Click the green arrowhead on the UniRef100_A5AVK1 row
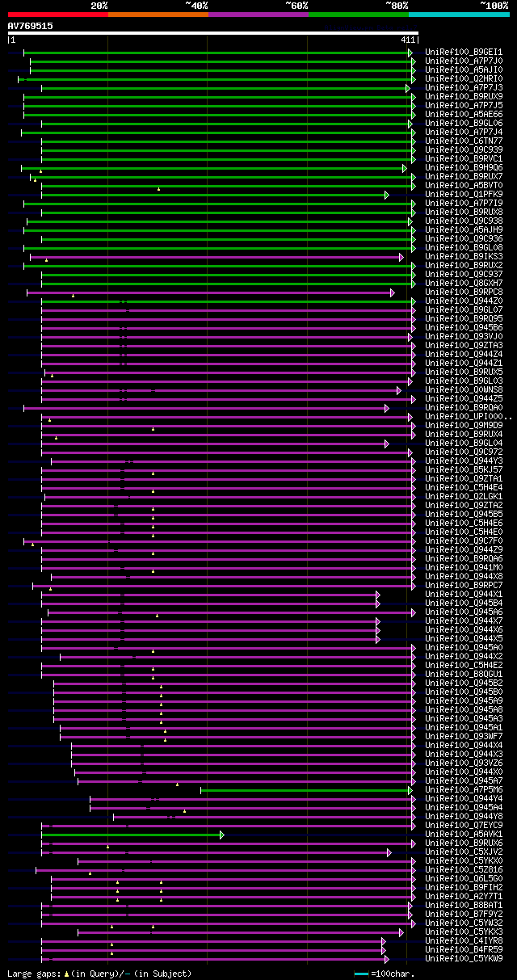This screenshot has height=980, width=517. point(222,835)
